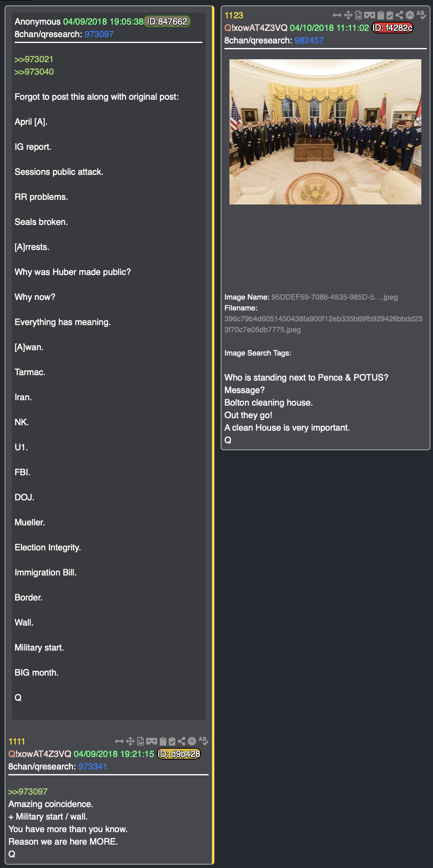Click the VR goggles icon in post 1123
This screenshot has width=433, height=868.
click(370, 15)
